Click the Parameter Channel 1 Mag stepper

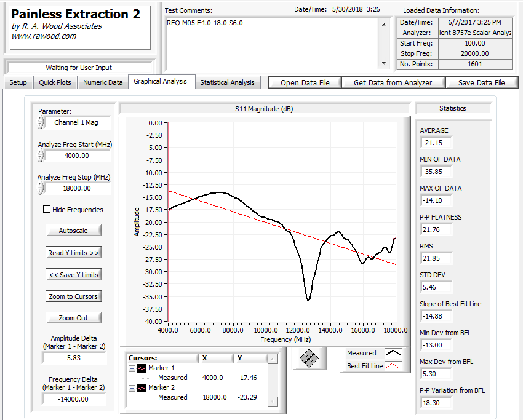tap(41, 122)
